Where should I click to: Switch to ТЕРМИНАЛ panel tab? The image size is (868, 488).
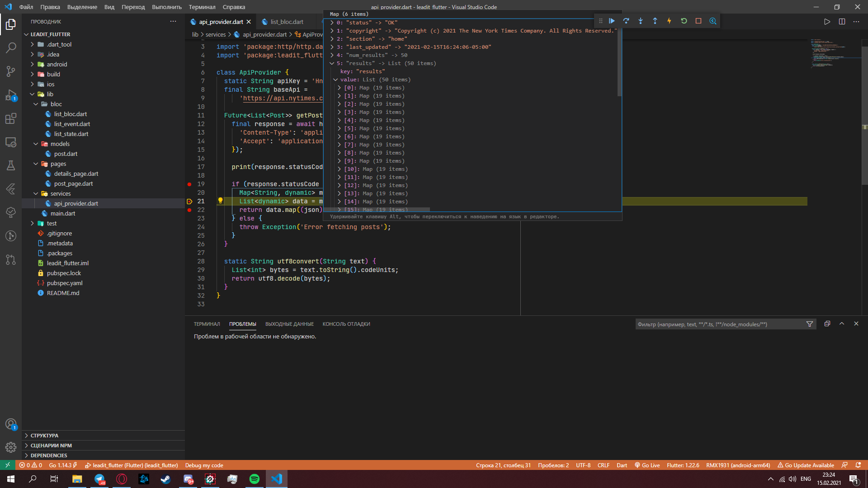tap(207, 324)
